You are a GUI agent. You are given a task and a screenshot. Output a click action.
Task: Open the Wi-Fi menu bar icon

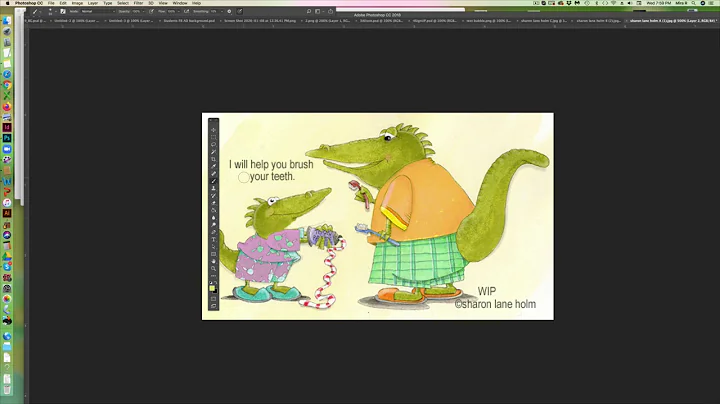[613, 3]
